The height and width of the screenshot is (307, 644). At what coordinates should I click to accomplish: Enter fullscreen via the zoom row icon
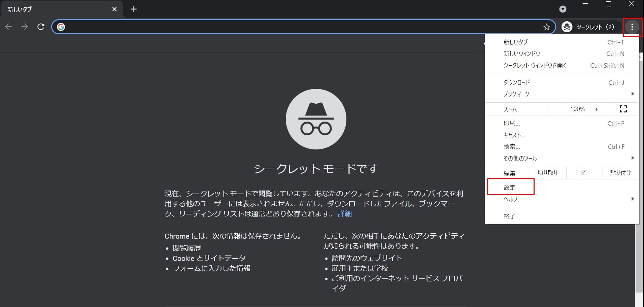(x=623, y=109)
